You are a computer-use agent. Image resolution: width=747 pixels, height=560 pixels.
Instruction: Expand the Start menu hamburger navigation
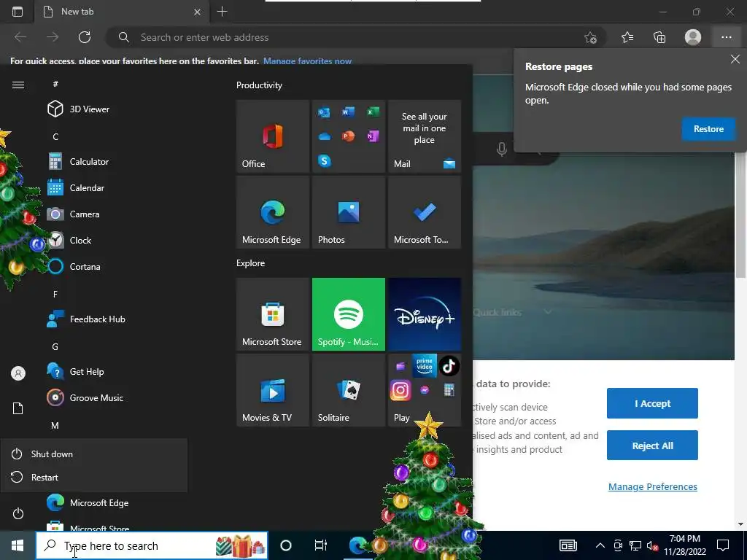click(18, 85)
